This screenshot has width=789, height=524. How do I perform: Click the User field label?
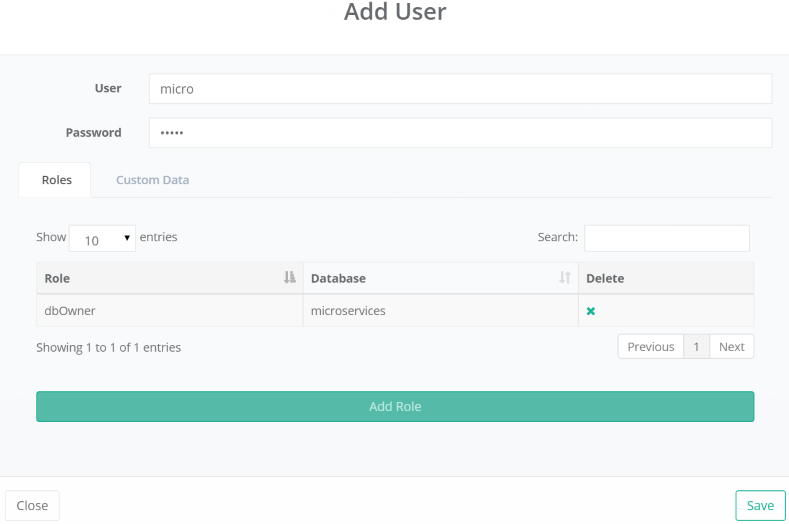(108, 88)
